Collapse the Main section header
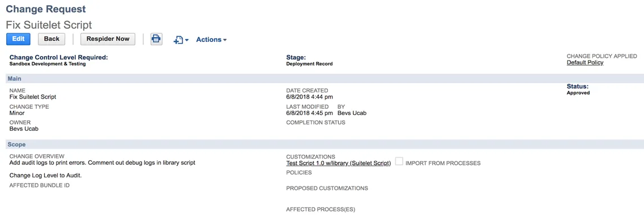This screenshot has height=217, width=644. [322, 79]
